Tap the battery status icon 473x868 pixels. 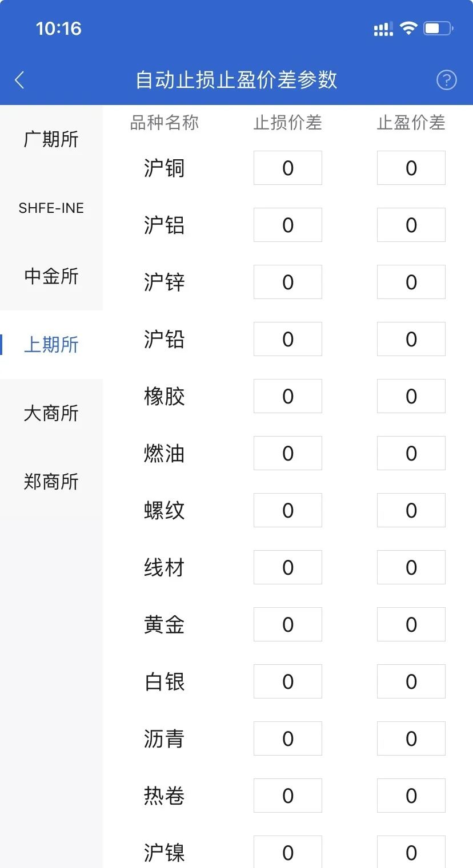coord(438,28)
